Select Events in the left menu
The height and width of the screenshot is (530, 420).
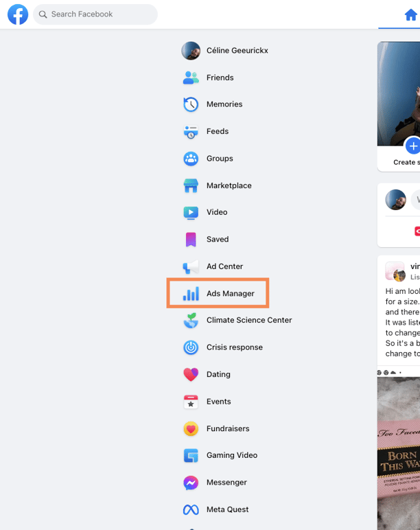click(x=218, y=402)
